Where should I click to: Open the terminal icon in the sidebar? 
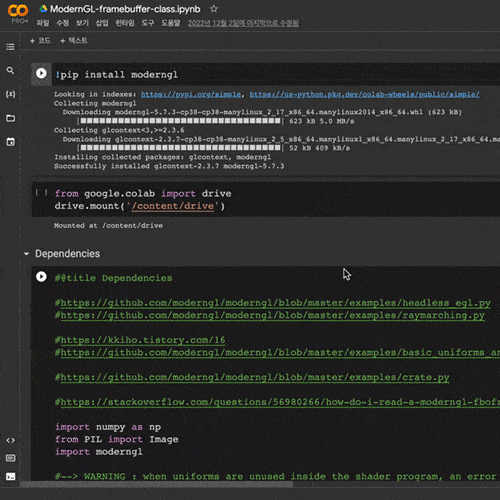coord(10,477)
